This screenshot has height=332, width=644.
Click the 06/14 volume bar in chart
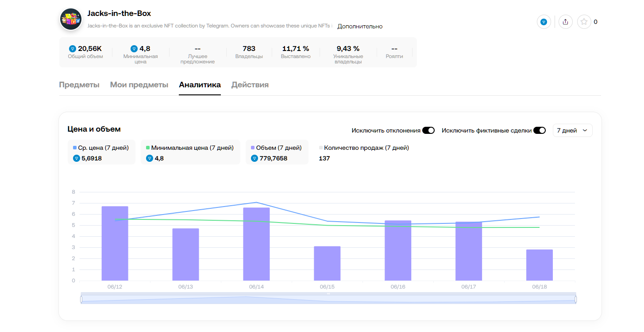tap(256, 244)
